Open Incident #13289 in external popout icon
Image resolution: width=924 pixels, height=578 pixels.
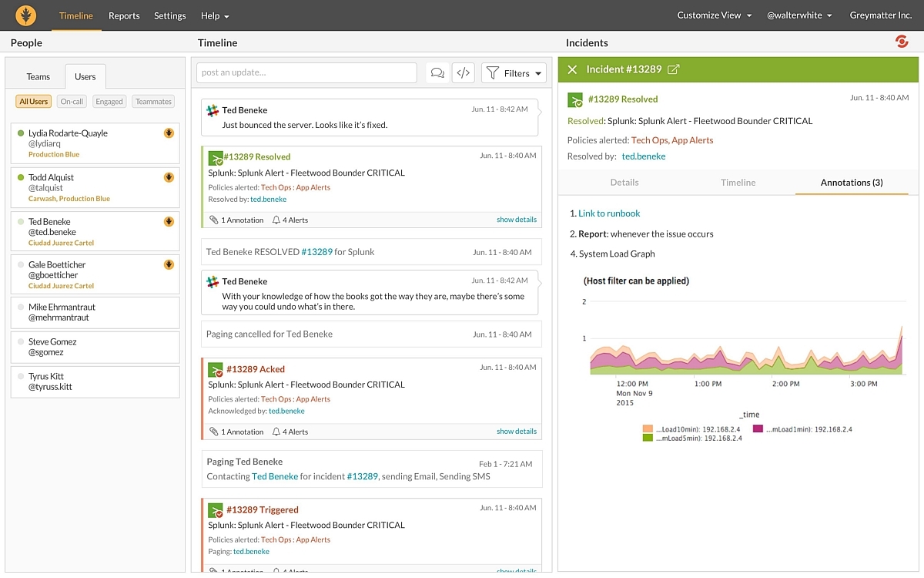[673, 69]
